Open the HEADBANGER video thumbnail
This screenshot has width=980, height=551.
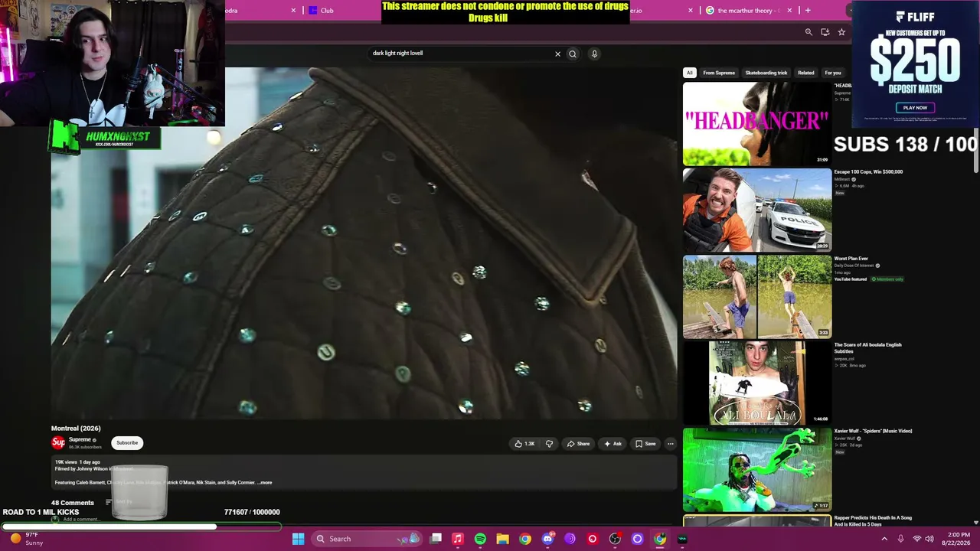coord(756,124)
